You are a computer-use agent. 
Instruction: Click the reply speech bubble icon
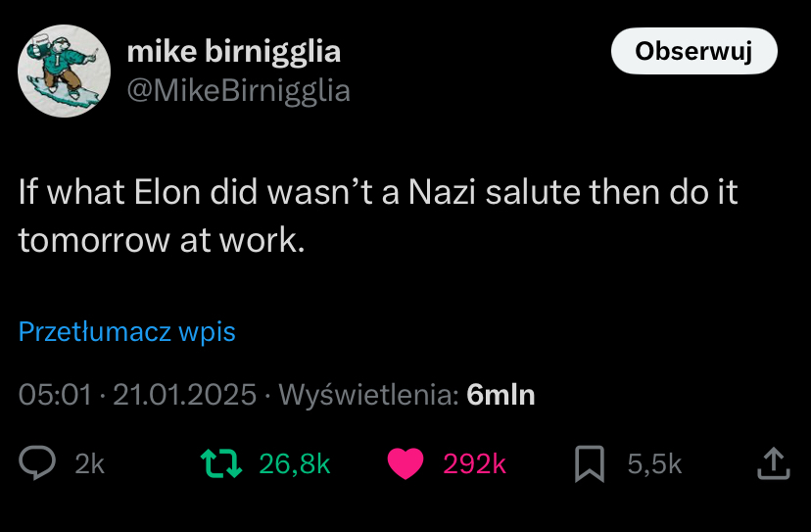point(38,463)
